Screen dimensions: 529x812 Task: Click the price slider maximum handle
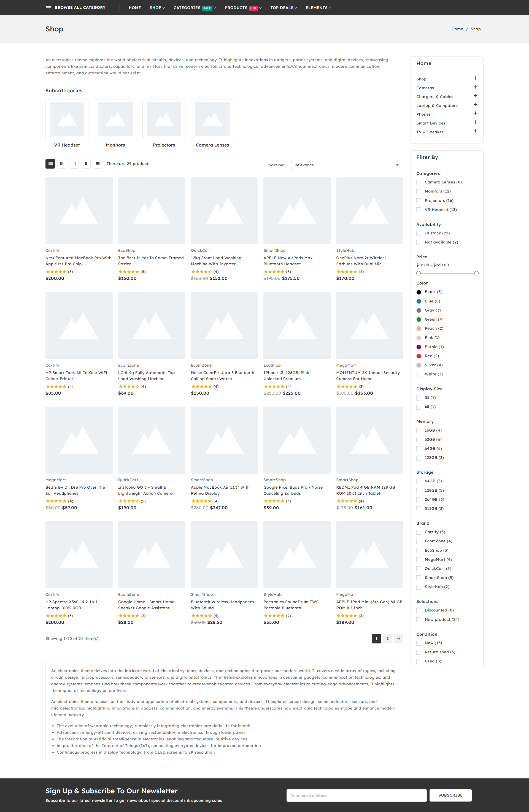point(476,273)
